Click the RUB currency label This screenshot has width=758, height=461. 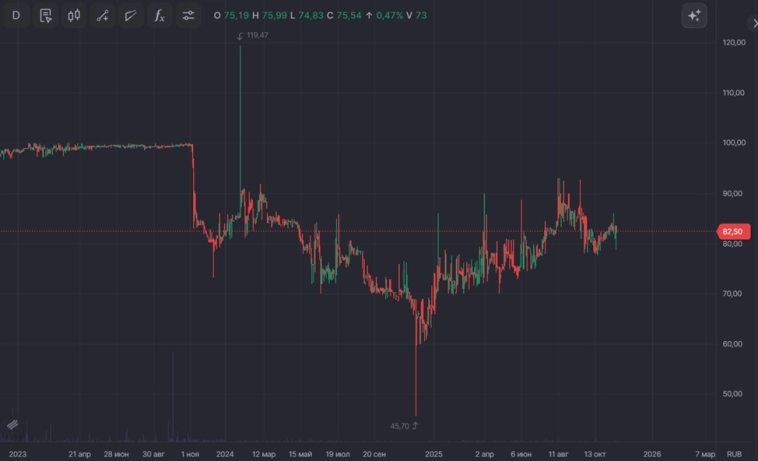click(x=734, y=454)
